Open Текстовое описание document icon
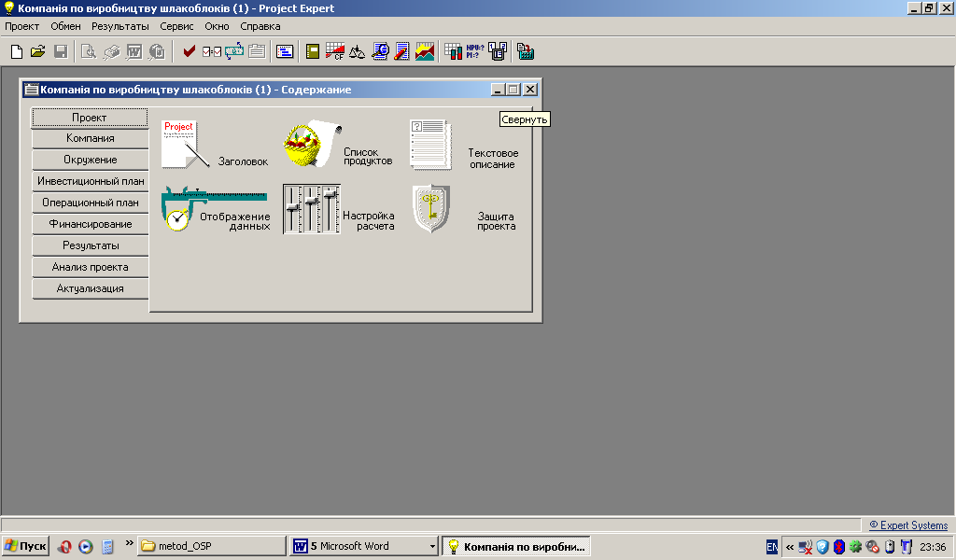The width and height of the screenshot is (956, 560). click(431, 145)
